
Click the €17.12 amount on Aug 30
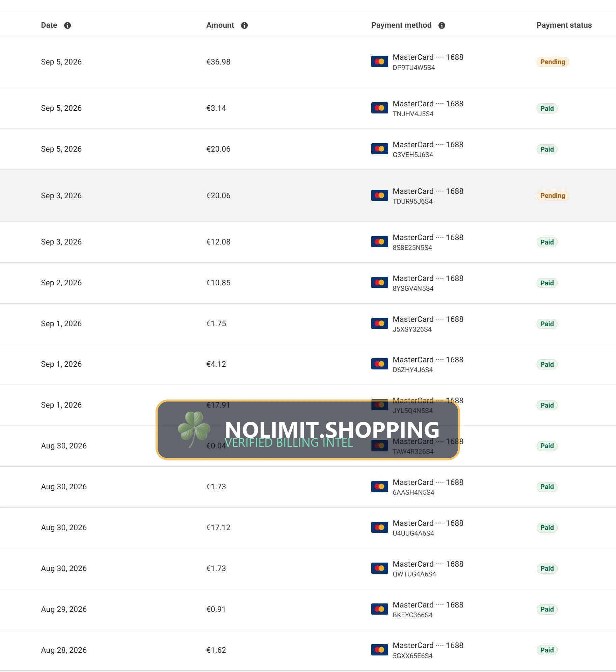(218, 527)
